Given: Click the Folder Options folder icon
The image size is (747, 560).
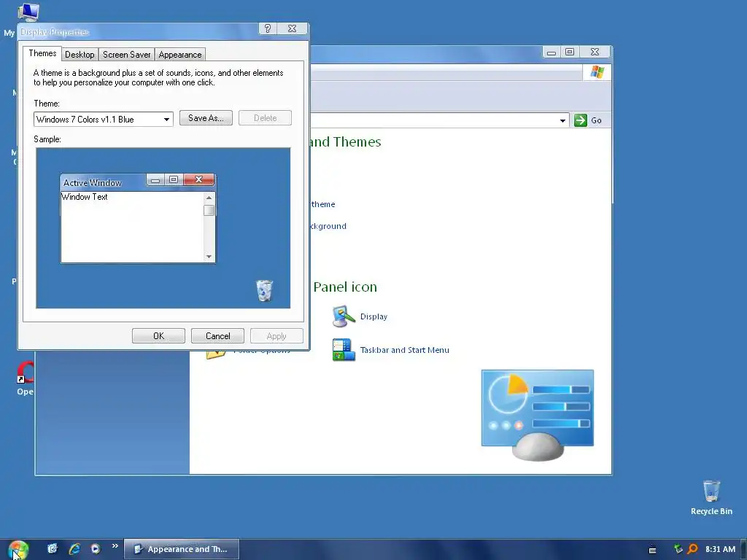Looking at the screenshot, I should (216, 355).
